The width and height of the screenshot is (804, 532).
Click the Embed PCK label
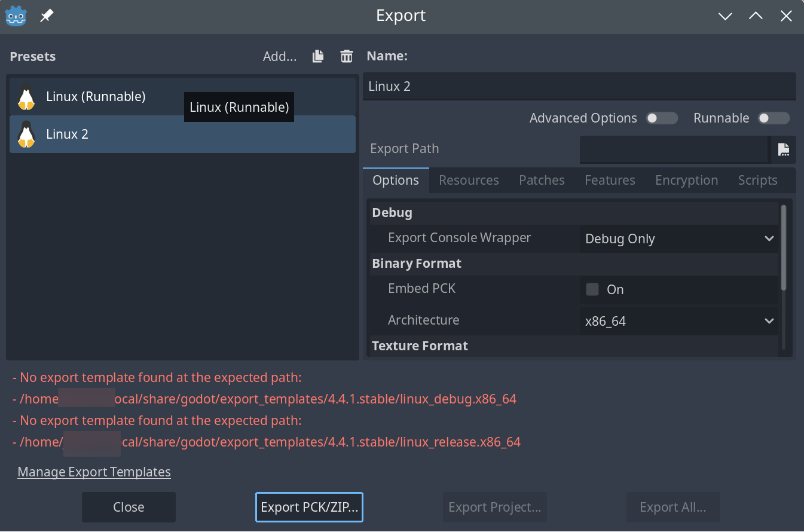pyautogui.click(x=421, y=288)
